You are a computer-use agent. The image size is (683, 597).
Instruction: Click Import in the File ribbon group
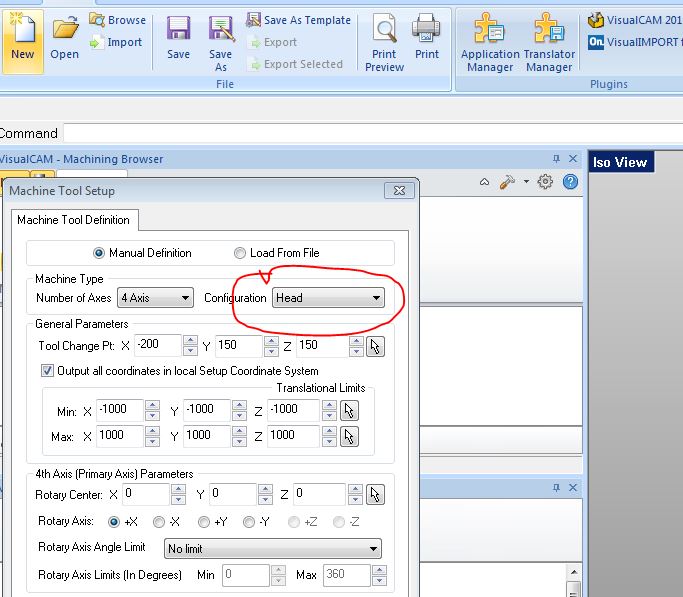point(116,42)
